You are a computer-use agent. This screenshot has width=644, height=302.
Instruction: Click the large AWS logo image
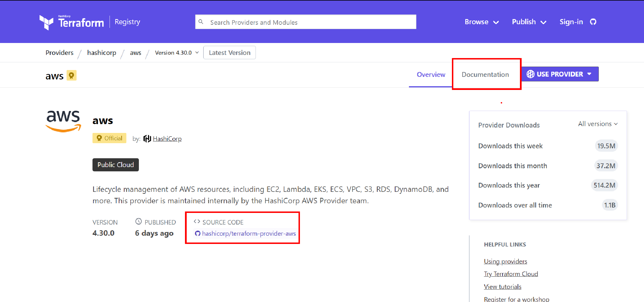click(63, 121)
